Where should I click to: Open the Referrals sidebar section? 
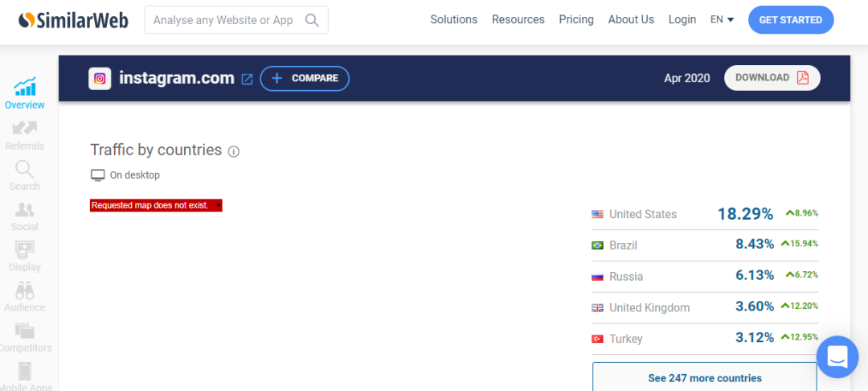[x=25, y=135]
